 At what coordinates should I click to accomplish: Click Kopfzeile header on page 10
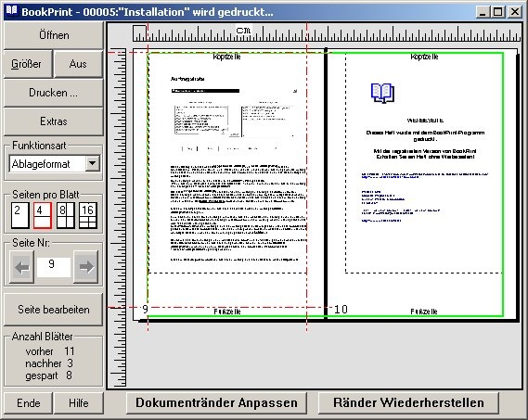[x=424, y=57]
